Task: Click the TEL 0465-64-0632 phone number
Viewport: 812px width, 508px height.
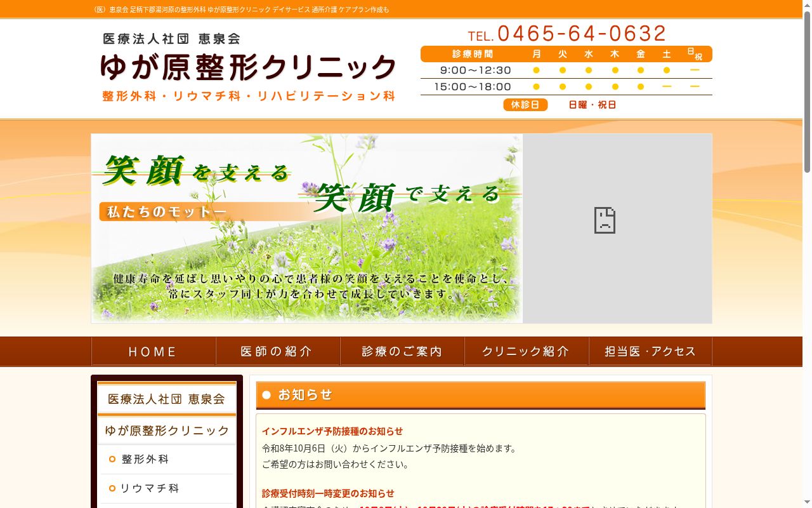Action: [567, 33]
